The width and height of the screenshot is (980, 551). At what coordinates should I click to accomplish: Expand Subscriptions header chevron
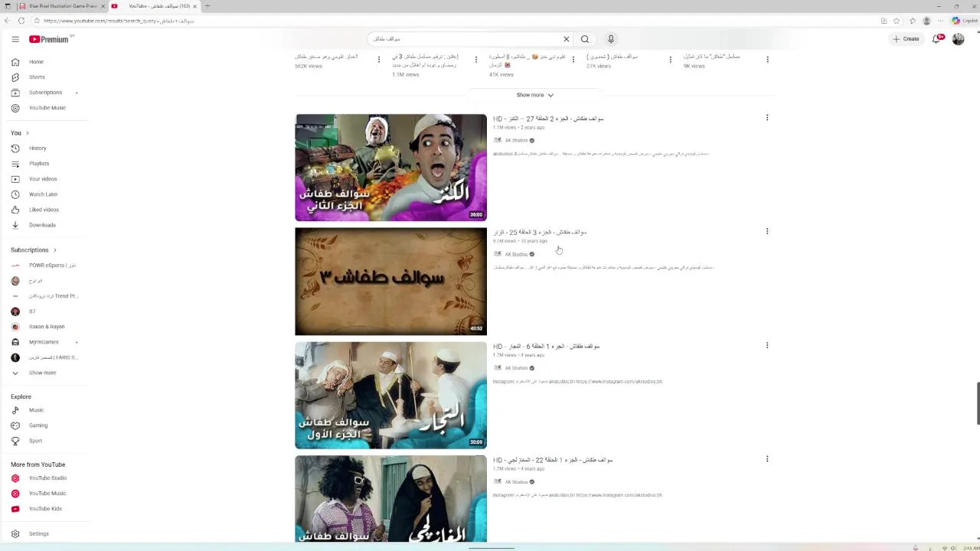click(x=54, y=250)
